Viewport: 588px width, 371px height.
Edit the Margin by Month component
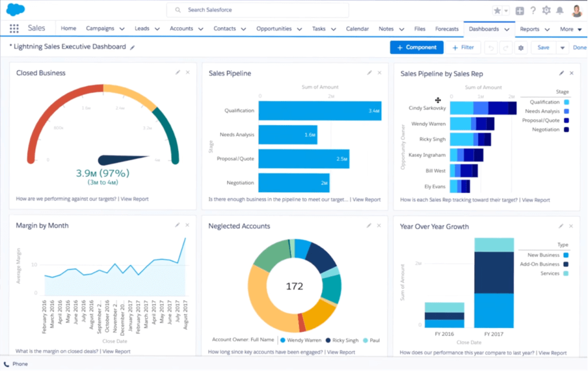178,225
